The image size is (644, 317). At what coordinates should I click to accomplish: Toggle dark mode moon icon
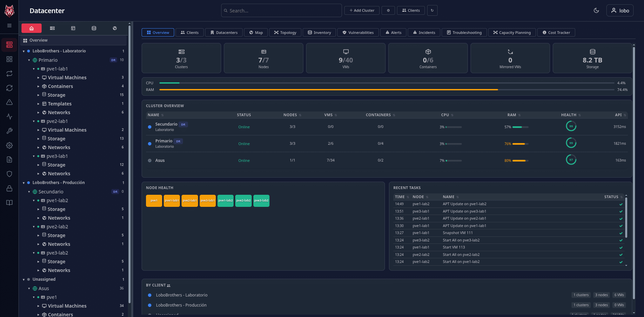596,10
